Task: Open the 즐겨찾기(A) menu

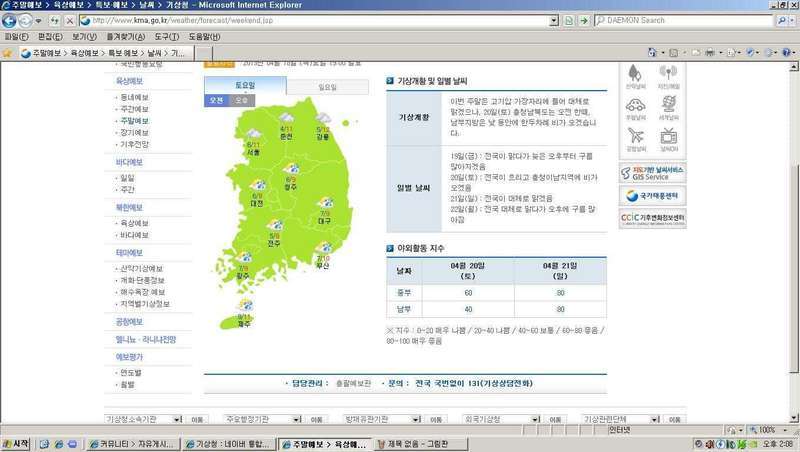Action: (x=126, y=37)
